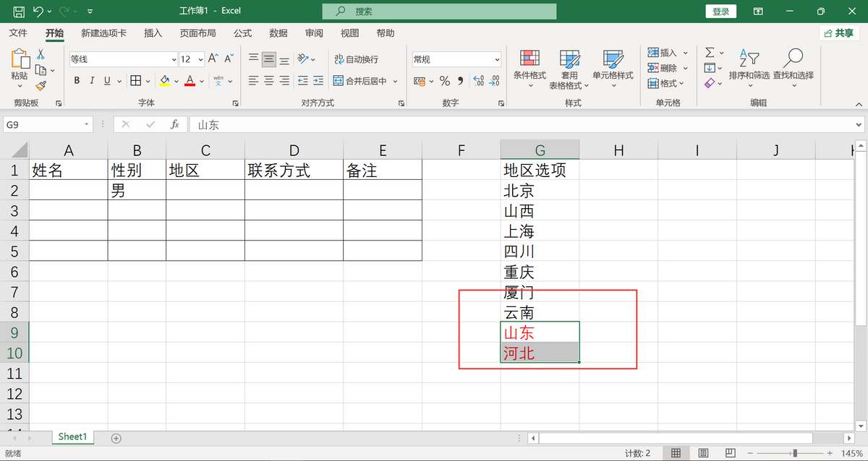This screenshot has width=868, height=461.
Task: Click the Save icon in title bar
Action: [19, 12]
